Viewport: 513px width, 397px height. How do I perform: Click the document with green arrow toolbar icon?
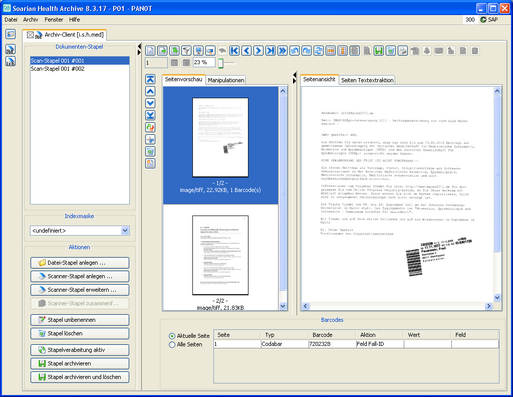tap(162, 51)
